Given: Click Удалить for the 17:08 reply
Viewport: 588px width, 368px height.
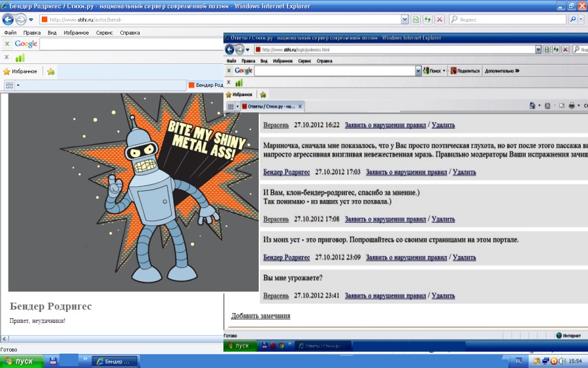Looking at the screenshot, I should (443, 219).
